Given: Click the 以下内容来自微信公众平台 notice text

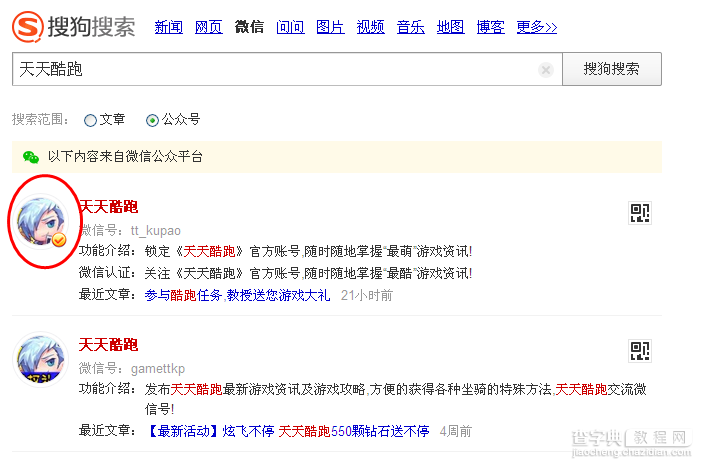Looking at the screenshot, I should point(125,157).
